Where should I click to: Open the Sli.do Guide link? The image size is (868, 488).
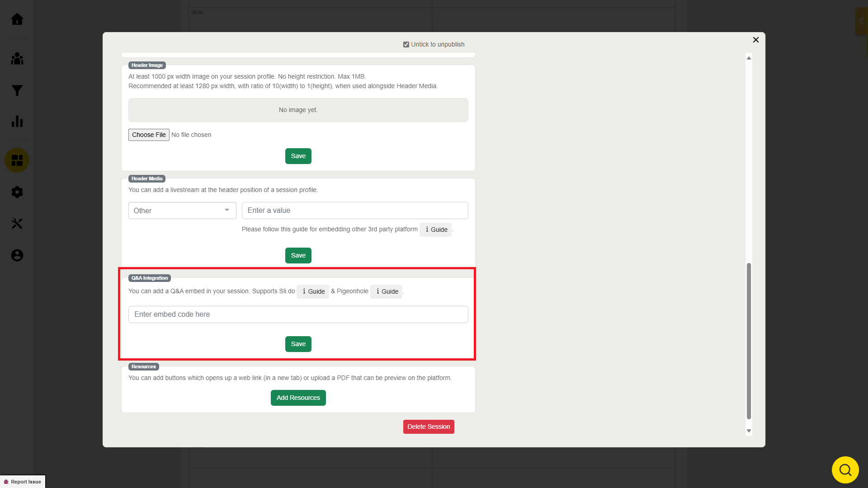coord(313,291)
